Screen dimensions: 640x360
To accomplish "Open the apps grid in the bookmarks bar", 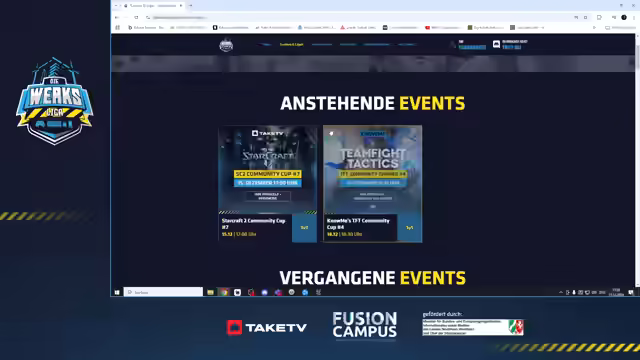I will tap(118, 28).
